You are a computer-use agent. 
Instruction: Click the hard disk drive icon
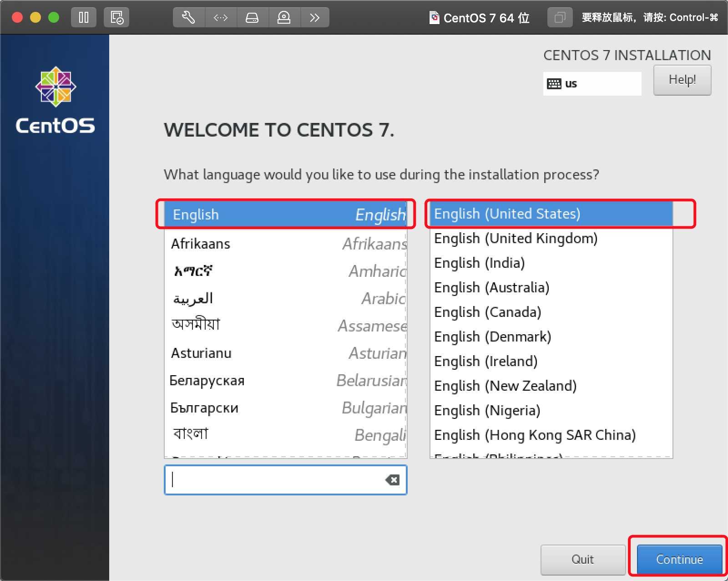pyautogui.click(x=252, y=18)
